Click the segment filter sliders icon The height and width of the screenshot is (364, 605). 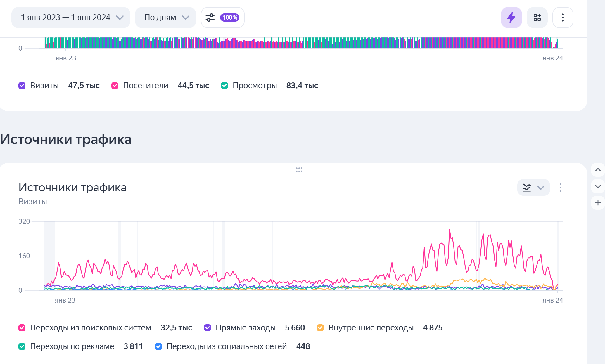(x=210, y=18)
